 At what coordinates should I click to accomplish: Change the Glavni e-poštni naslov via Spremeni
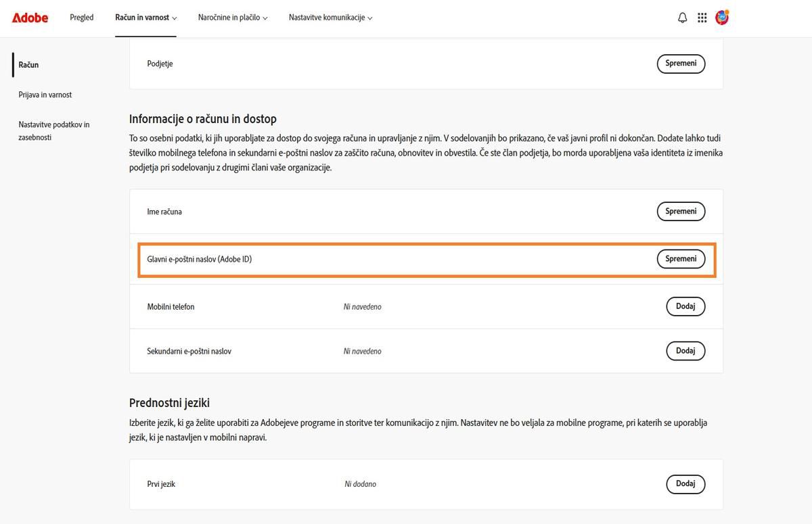tap(681, 258)
